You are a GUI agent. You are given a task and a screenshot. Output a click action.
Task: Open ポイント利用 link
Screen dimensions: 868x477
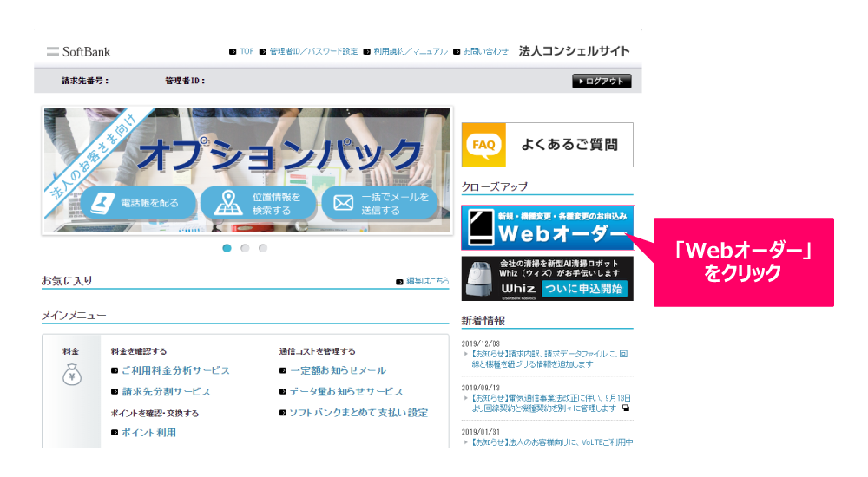148,433
